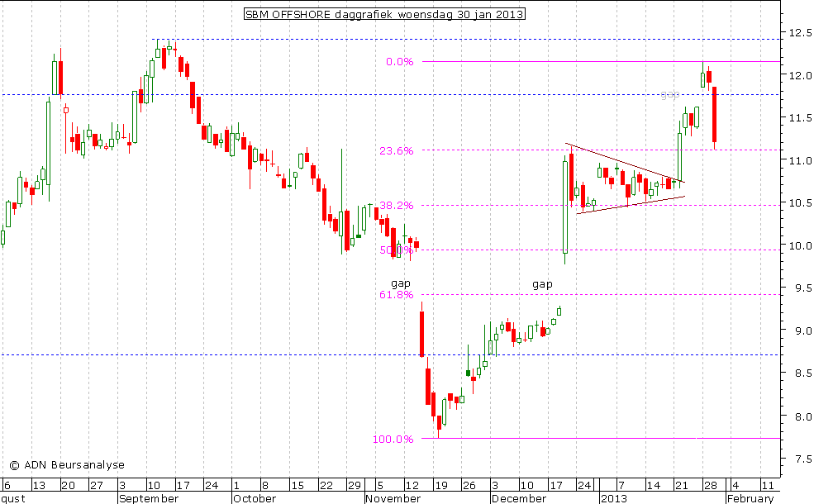This screenshot has width=814, height=504.
Task: Click date label 8 on the axis
Action: click(x=264, y=486)
